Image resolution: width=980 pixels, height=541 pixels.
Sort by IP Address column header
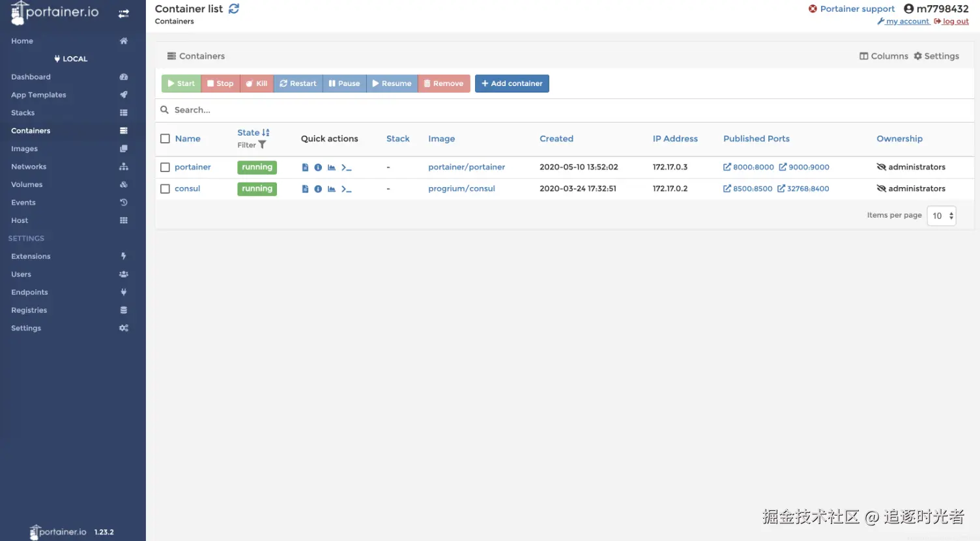pos(675,139)
